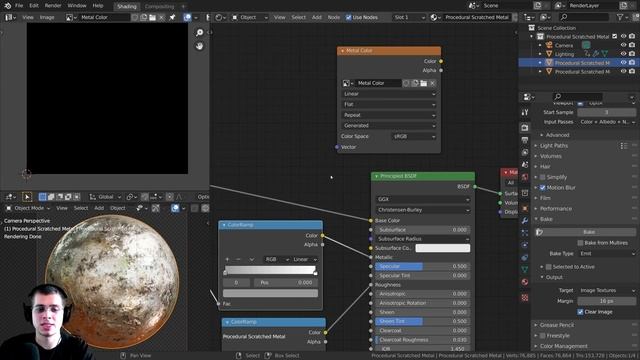Unlink image in Metal Color node

click(x=433, y=83)
